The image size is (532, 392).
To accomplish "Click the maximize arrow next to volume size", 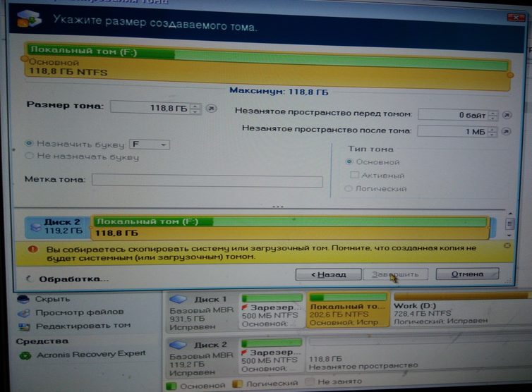I will click(x=212, y=109).
